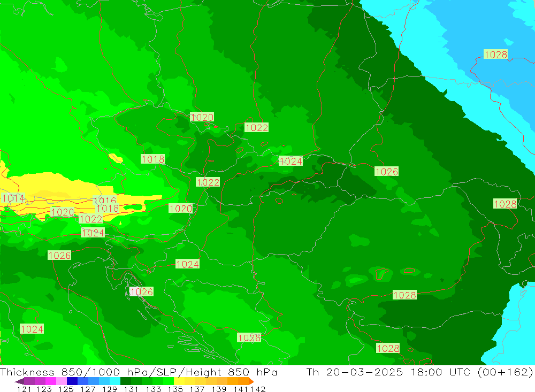Click the legend value 139

pos(219,389)
